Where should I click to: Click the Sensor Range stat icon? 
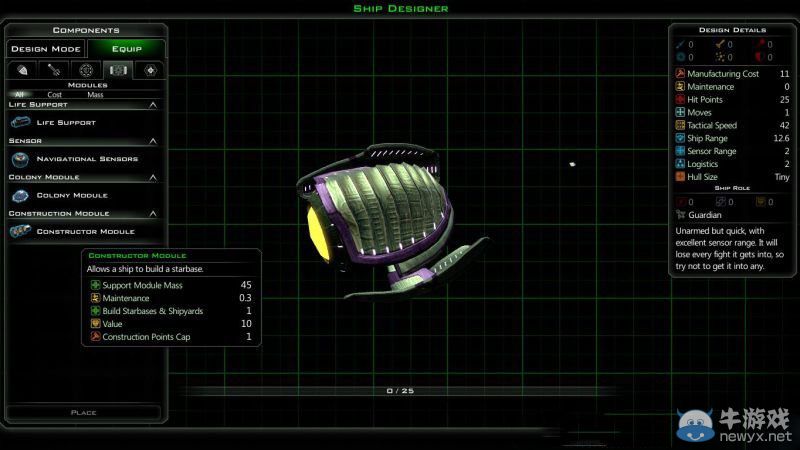(680, 151)
